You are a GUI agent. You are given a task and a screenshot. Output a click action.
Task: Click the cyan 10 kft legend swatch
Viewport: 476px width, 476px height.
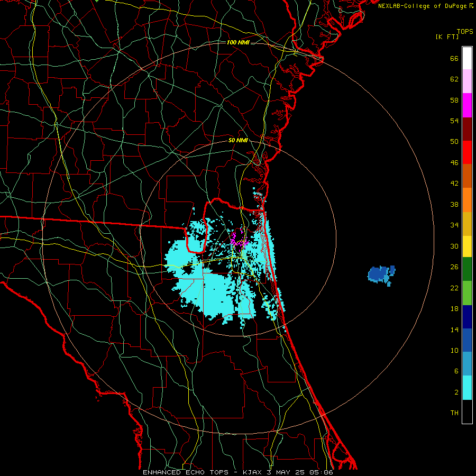pyautogui.click(x=467, y=388)
